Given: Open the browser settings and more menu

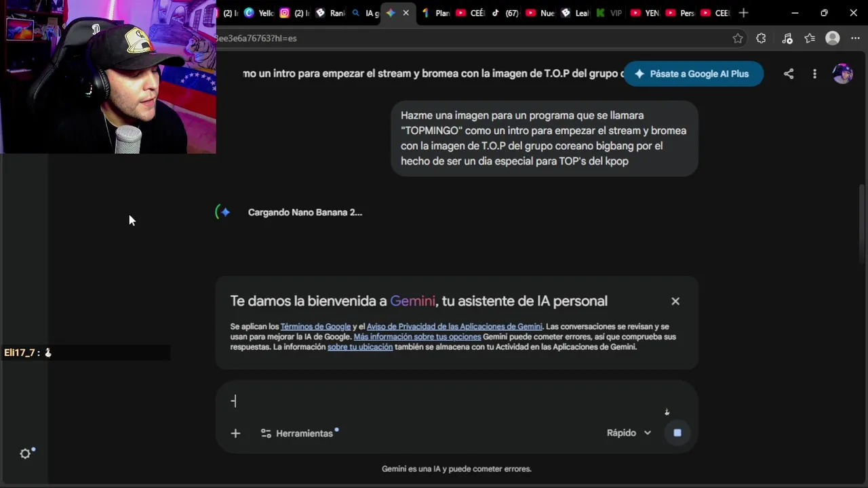Looking at the screenshot, I should (x=854, y=39).
